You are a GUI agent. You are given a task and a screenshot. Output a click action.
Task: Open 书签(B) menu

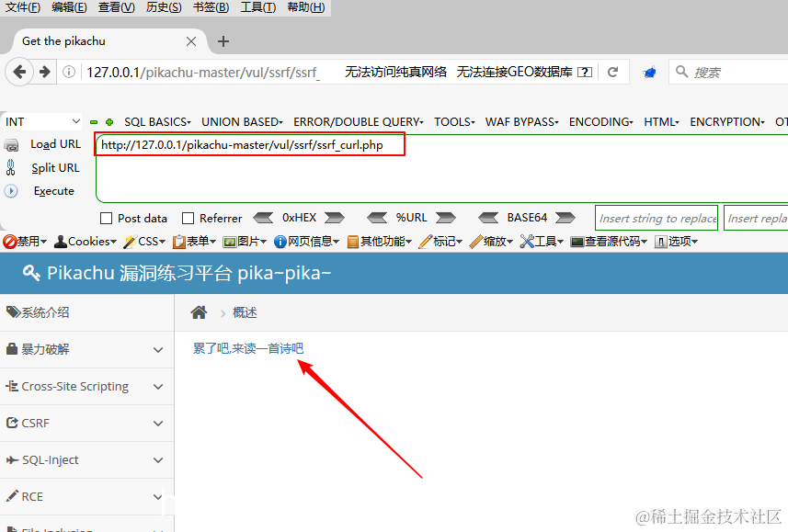click(211, 7)
